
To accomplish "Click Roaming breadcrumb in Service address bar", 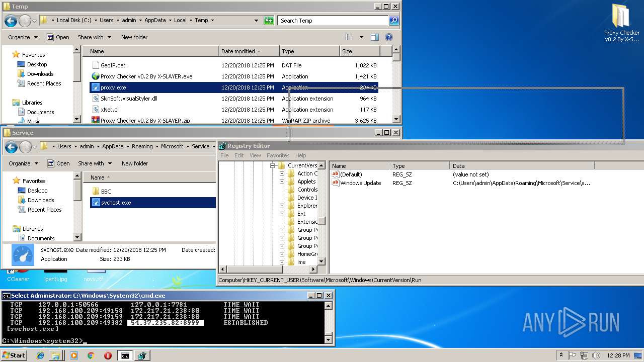I will click(x=142, y=147).
